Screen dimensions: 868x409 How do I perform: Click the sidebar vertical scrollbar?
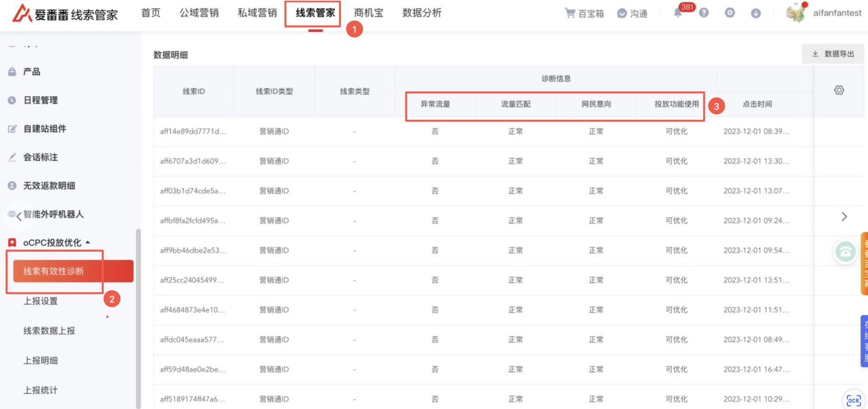click(x=138, y=317)
